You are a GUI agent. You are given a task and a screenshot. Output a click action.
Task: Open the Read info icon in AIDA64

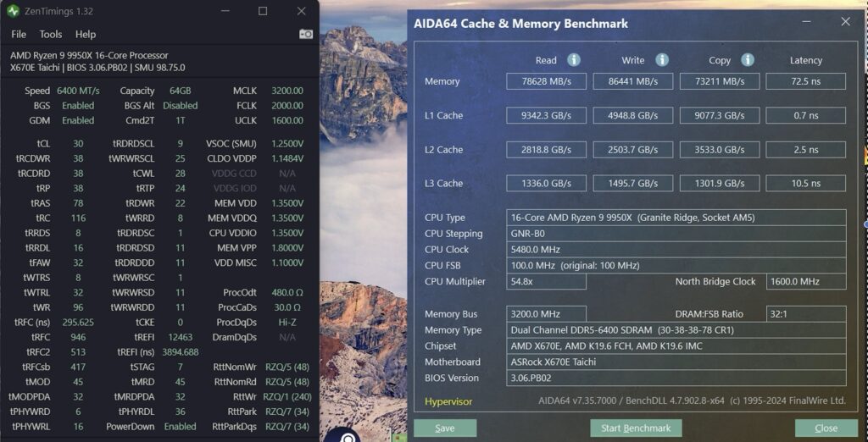pos(574,60)
